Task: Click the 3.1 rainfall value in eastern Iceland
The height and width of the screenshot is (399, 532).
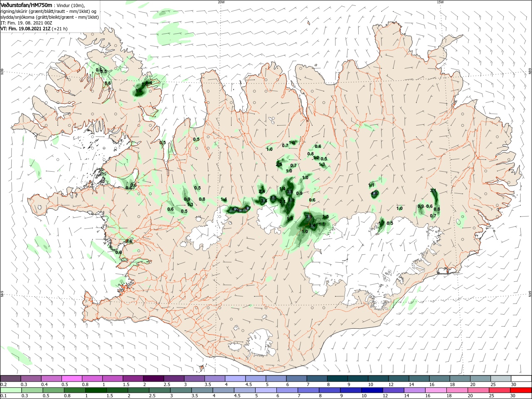Action: pyautogui.click(x=433, y=190)
